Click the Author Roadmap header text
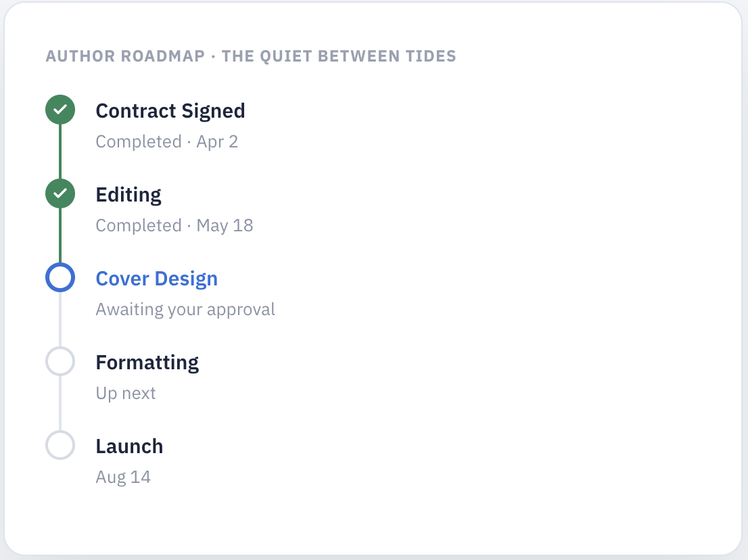This screenshot has width=748, height=560. pyautogui.click(x=251, y=56)
